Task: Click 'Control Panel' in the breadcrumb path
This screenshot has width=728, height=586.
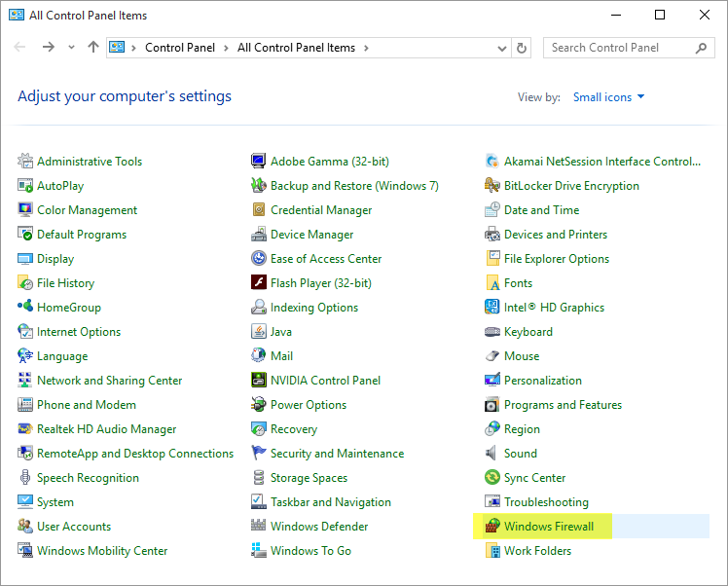Action: pos(182,48)
